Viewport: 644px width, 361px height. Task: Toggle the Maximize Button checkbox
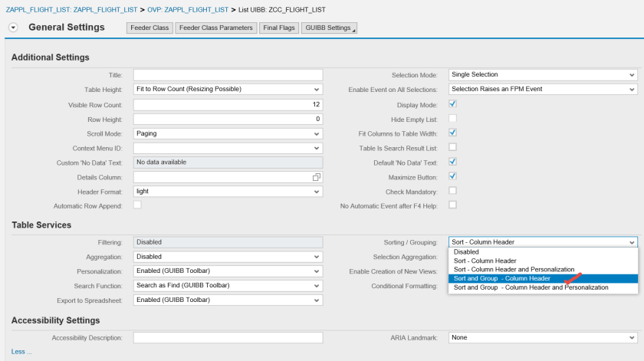(x=452, y=176)
